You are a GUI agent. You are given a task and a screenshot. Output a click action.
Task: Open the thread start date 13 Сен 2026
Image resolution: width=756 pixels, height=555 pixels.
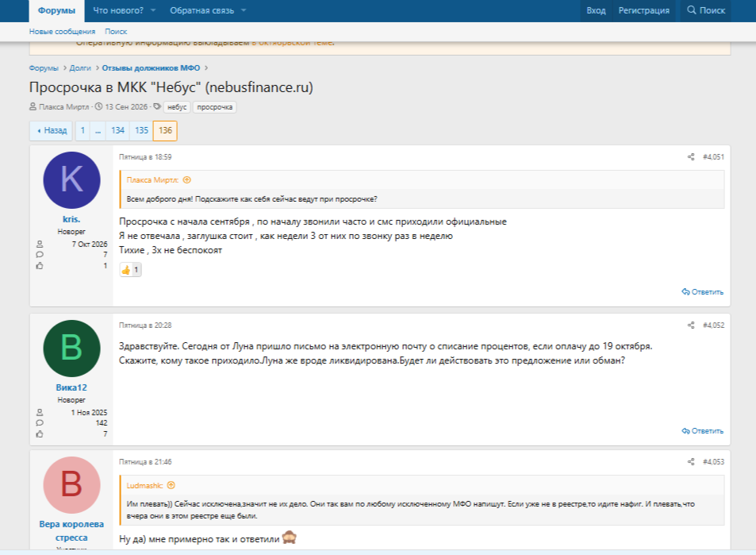click(x=126, y=107)
